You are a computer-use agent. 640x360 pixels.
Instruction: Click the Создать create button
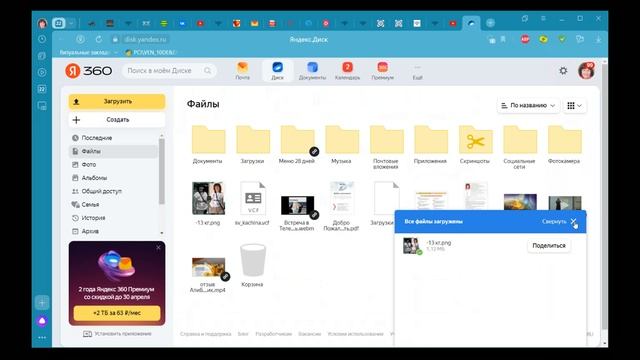[117, 120]
